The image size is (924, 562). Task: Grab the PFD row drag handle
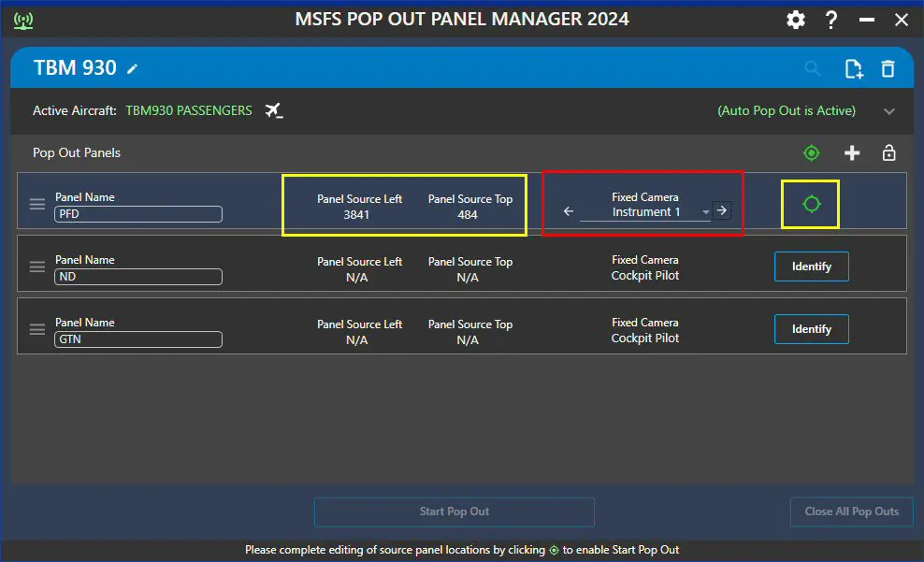37,204
